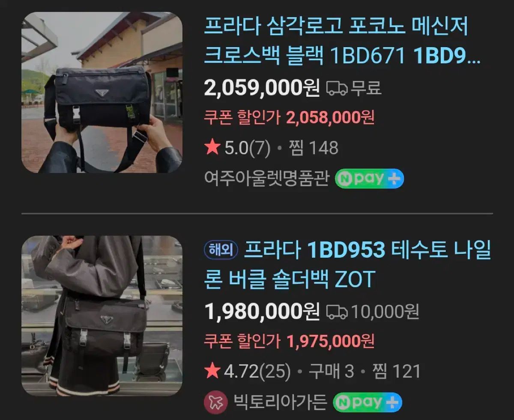Select the 1,980,000원 price

tap(262, 312)
